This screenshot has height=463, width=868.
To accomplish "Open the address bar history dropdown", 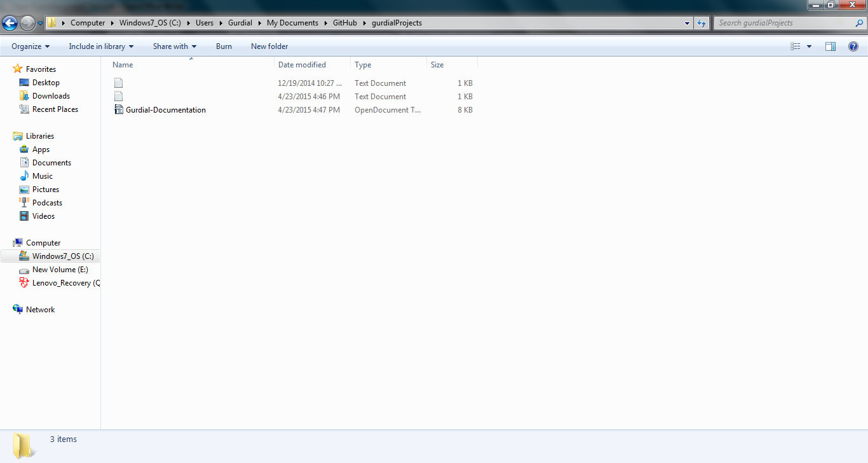I will click(x=687, y=23).
